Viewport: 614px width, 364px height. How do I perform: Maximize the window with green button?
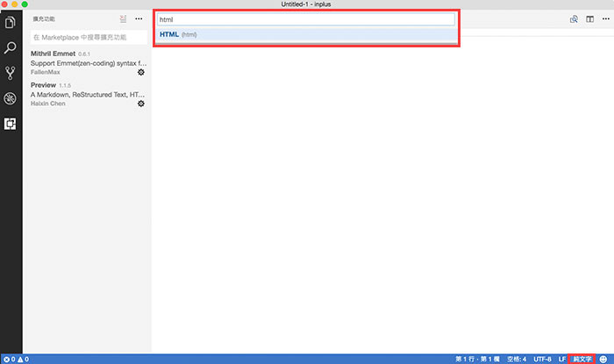click(x=25, y=4)
